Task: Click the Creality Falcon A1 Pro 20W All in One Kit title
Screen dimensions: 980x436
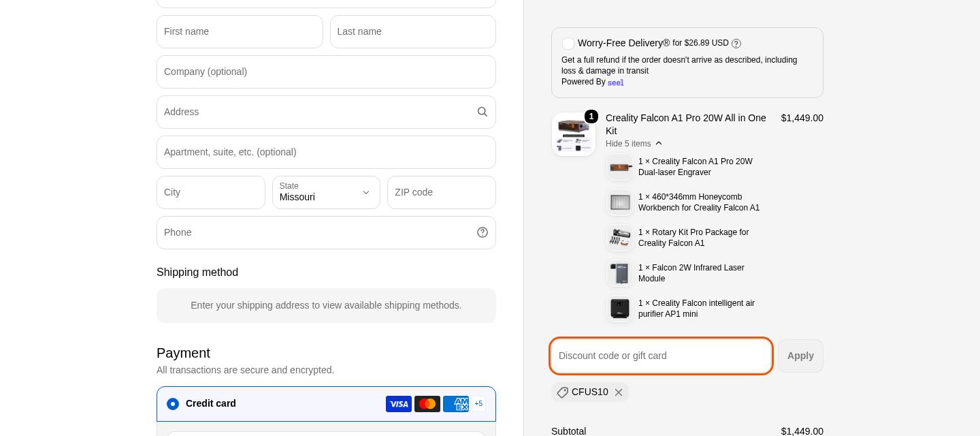Action: coord(686,124)
